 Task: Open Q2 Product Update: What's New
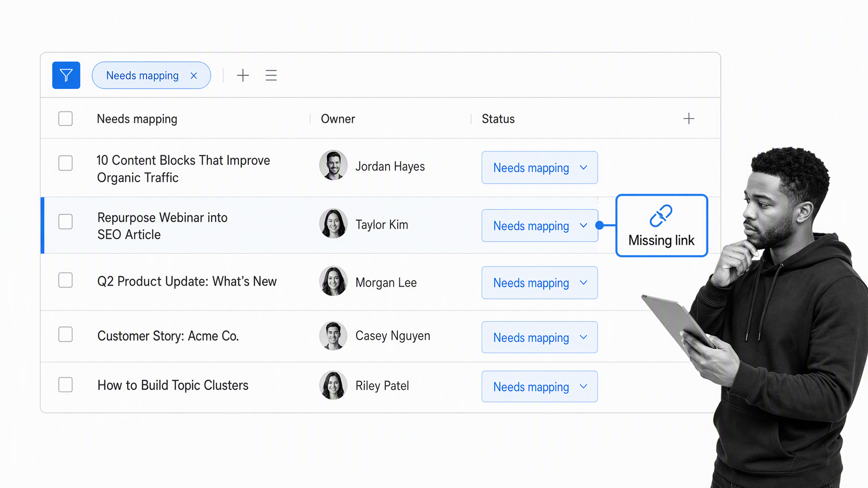point(187,281)
